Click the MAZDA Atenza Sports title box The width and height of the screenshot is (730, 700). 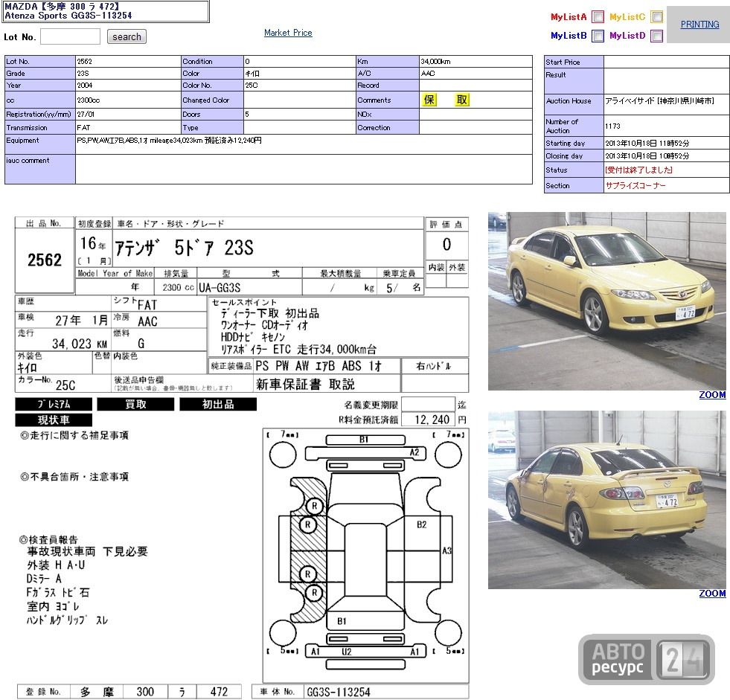(105, 11)
